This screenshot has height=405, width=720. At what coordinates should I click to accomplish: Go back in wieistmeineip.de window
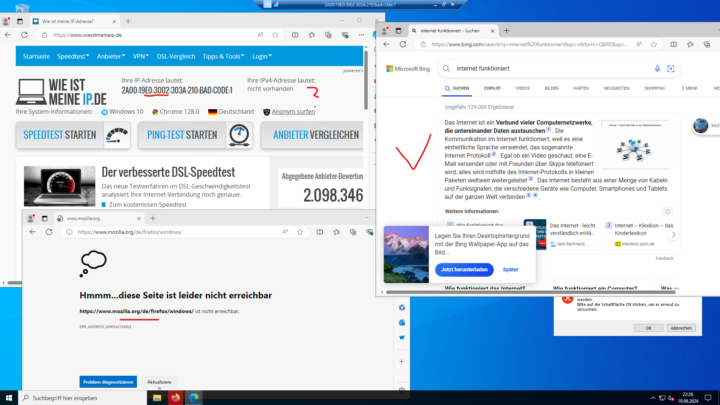tap(8, 35)
